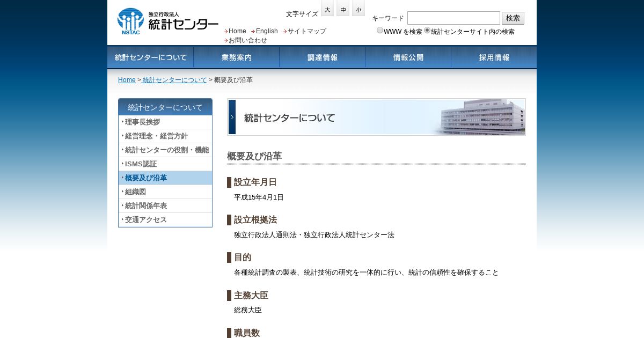Click the 主務大臣 section heading
Viewport: 644px width, 338px height.
pos(251,296)
